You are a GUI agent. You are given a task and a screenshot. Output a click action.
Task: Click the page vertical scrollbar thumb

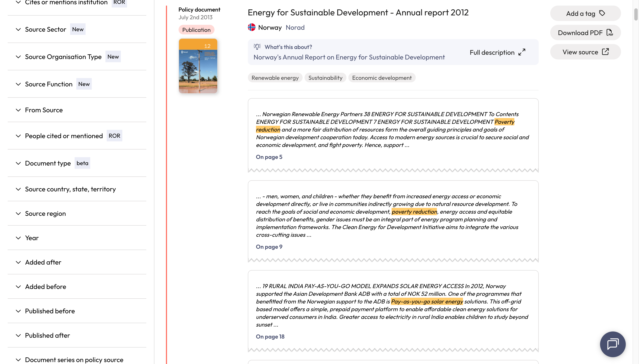coord(636,15)
